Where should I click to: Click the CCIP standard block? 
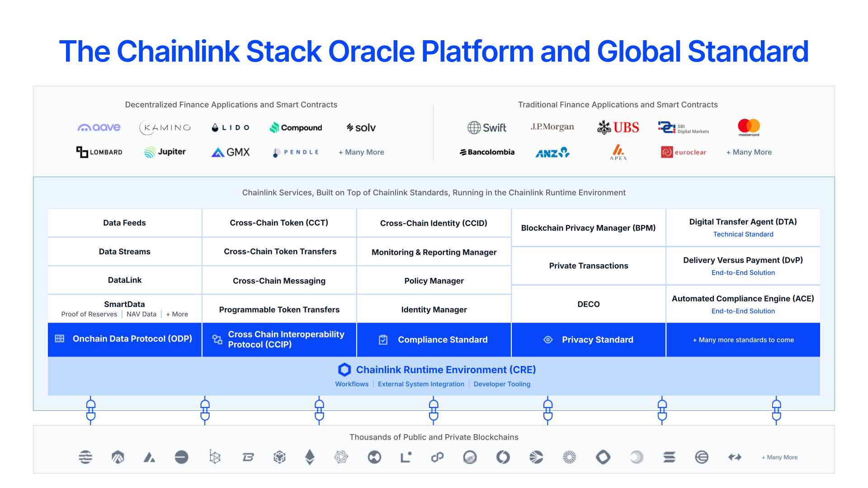click(279, 339)
